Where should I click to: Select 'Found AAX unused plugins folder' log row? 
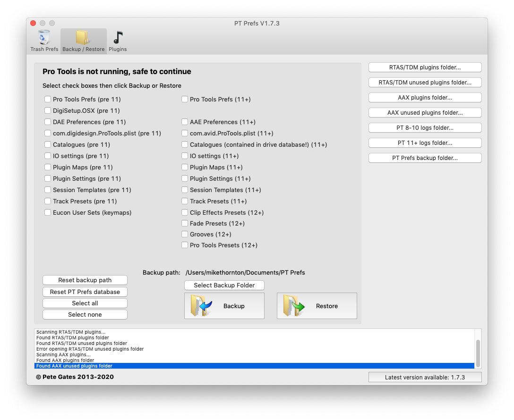coord(254,366)
